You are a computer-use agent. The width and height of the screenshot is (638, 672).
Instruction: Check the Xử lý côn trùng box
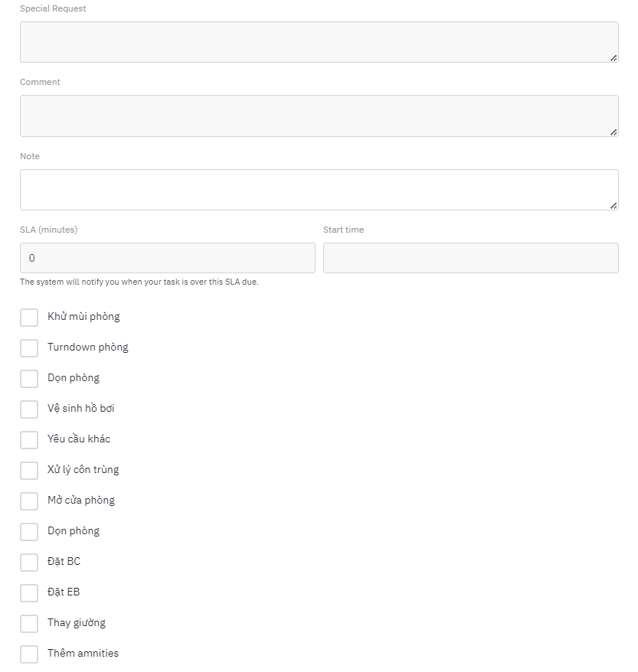(x=29, y=471)
